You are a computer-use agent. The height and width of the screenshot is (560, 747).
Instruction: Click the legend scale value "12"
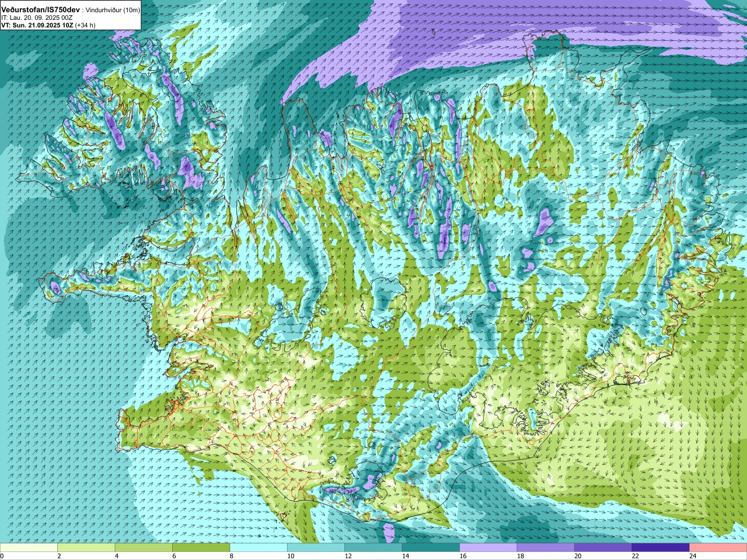coord(348,556)
